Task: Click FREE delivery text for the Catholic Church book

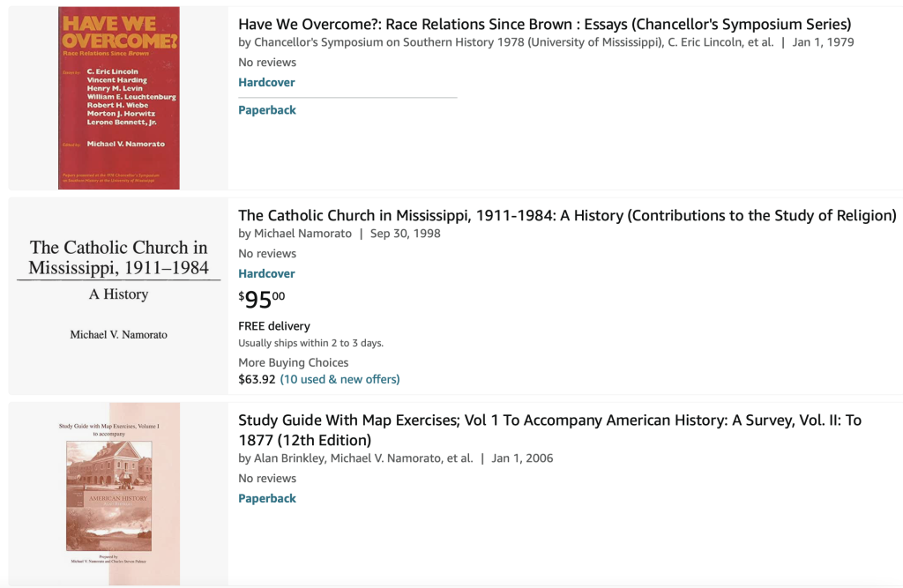Action: 274,326
